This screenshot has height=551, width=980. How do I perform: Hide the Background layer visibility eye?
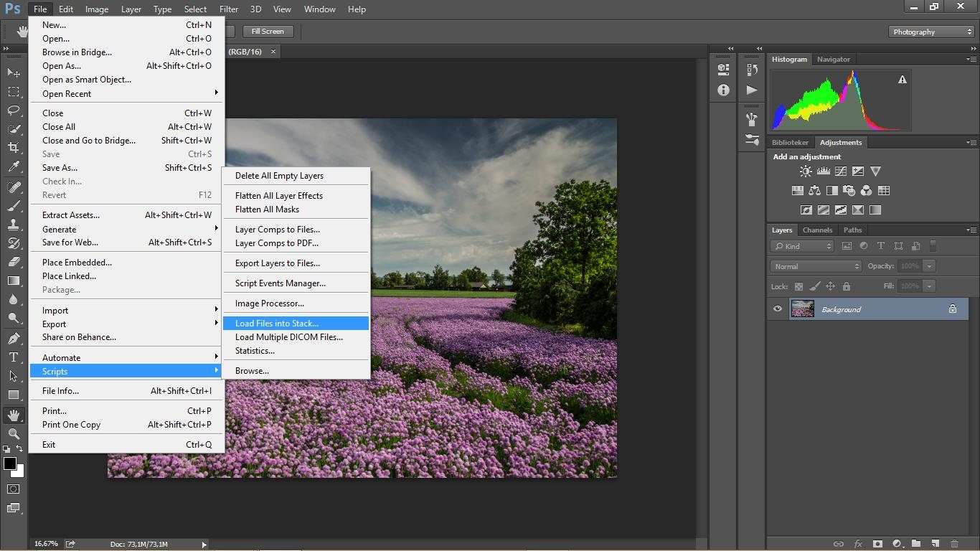tap(777, 309)
